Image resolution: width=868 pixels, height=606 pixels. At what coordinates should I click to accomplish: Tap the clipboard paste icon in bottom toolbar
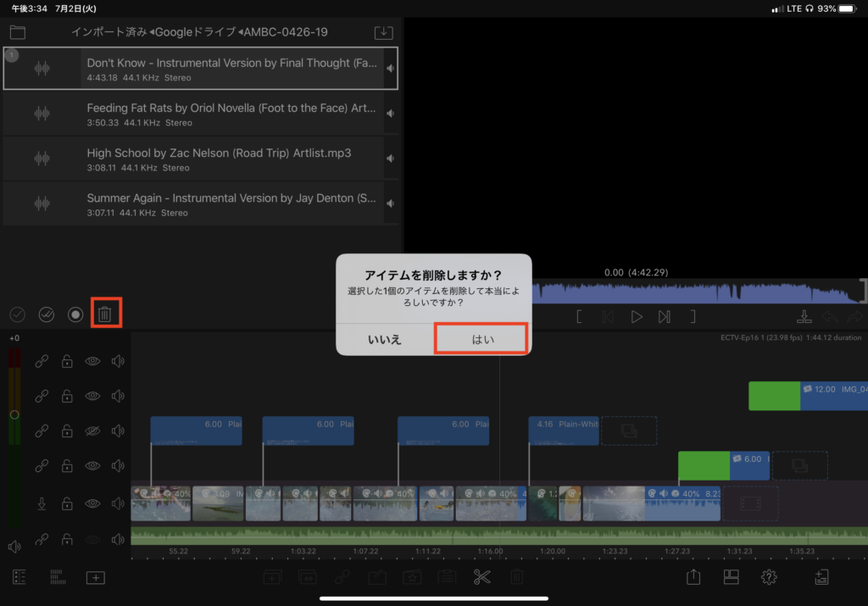[x=447, y=577]
